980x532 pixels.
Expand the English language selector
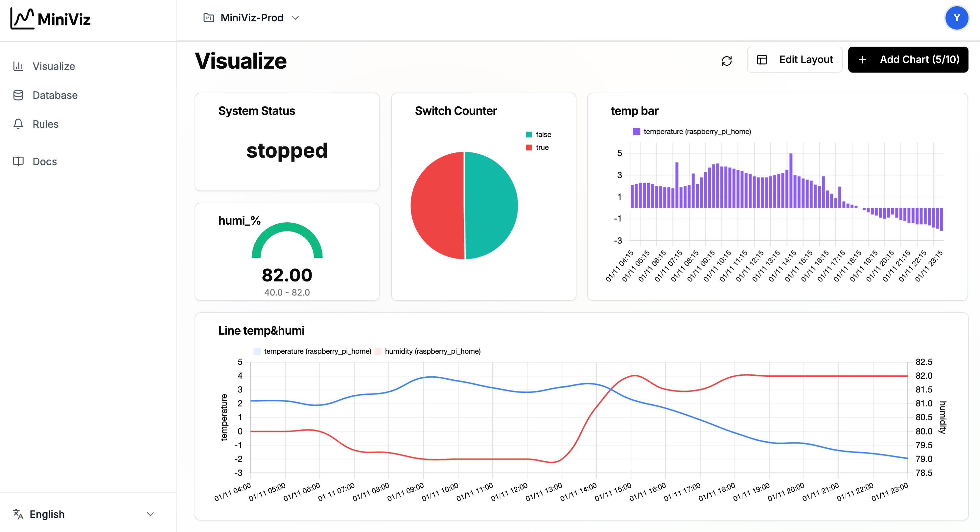pyautogui.click(x=150, y=514)
